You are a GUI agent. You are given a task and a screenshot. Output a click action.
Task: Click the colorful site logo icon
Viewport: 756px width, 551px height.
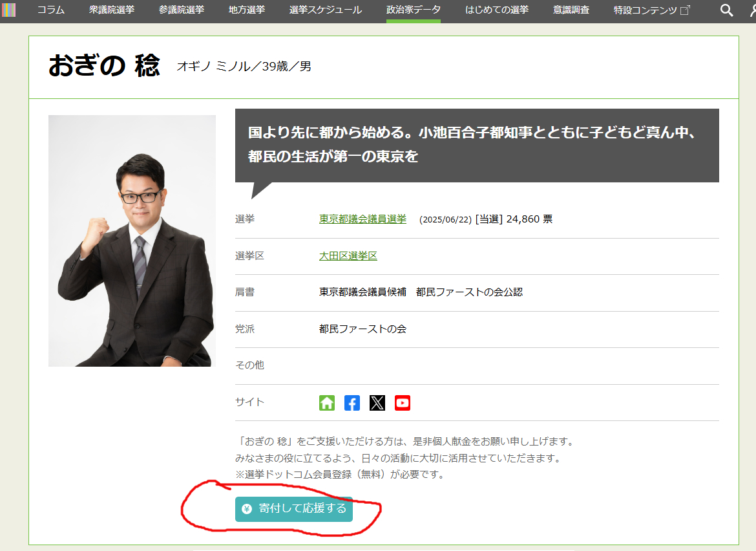[x=8, y=10]
